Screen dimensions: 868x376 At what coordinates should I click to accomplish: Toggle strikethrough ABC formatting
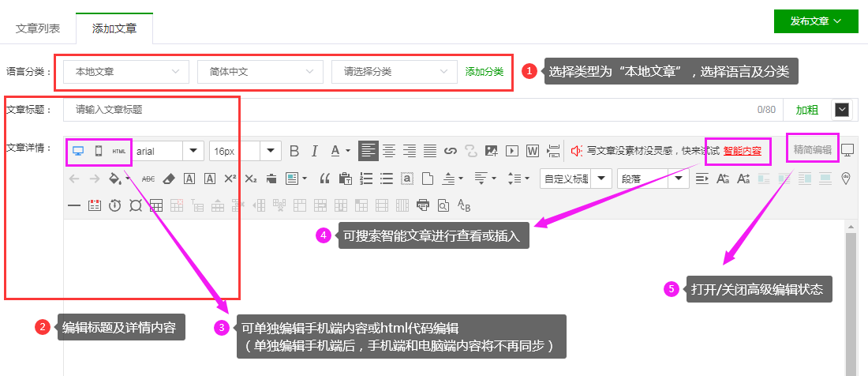pyautogui.click(x=148, y=179)
